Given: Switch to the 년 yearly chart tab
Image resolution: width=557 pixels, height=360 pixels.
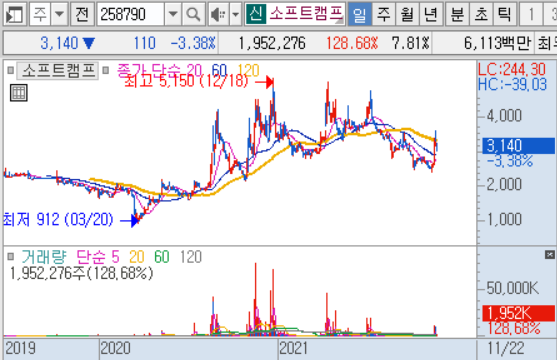Looking at the screenshot, I should point(431,14).
